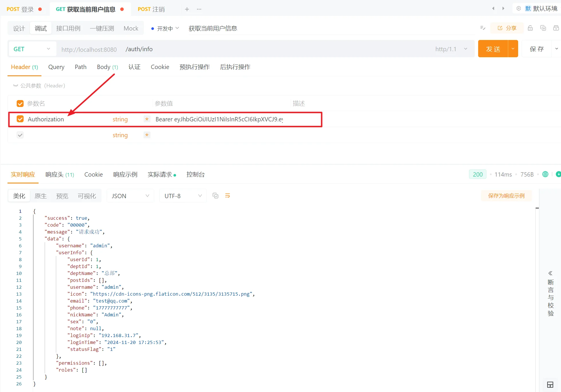Click the archive box icon in the top toolbar
The height and width of the screenshot is (392, 561).
(x=556, y=28)
